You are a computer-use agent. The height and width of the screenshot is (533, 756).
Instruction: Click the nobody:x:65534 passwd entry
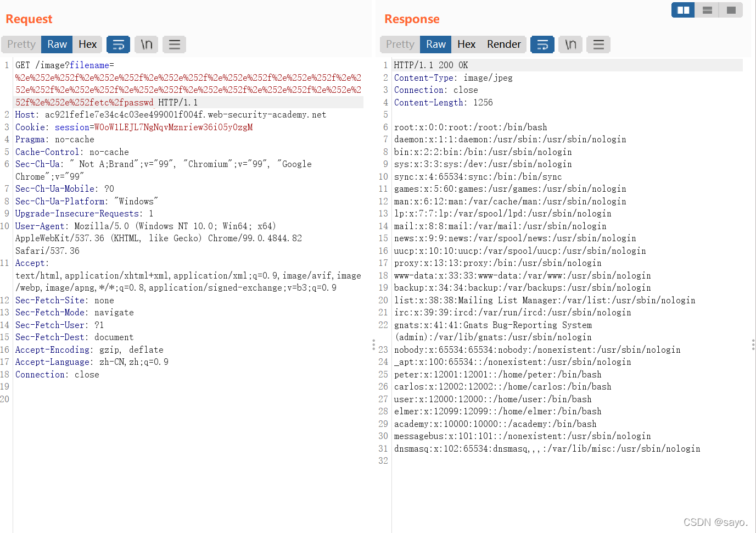[x=537, y=349]
